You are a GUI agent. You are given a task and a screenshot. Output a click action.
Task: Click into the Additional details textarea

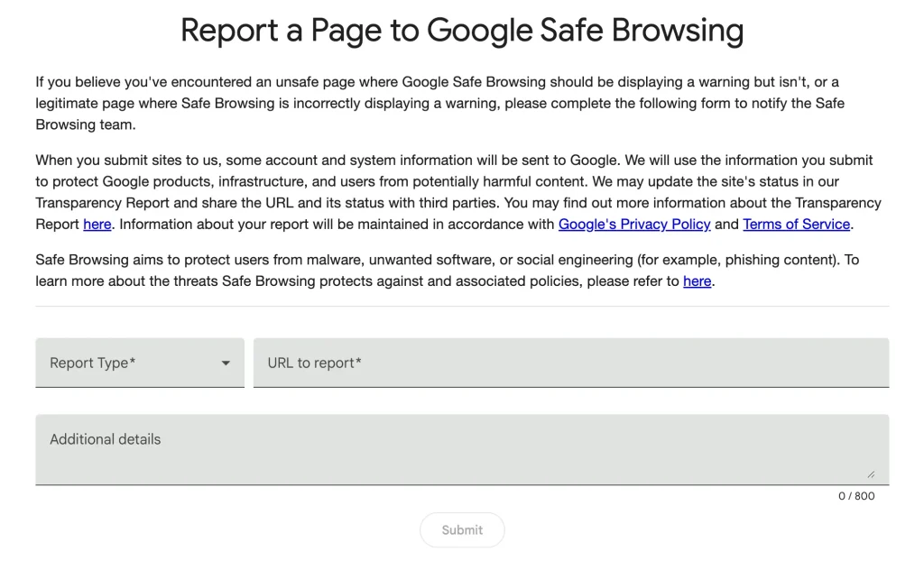pos(462,450)
